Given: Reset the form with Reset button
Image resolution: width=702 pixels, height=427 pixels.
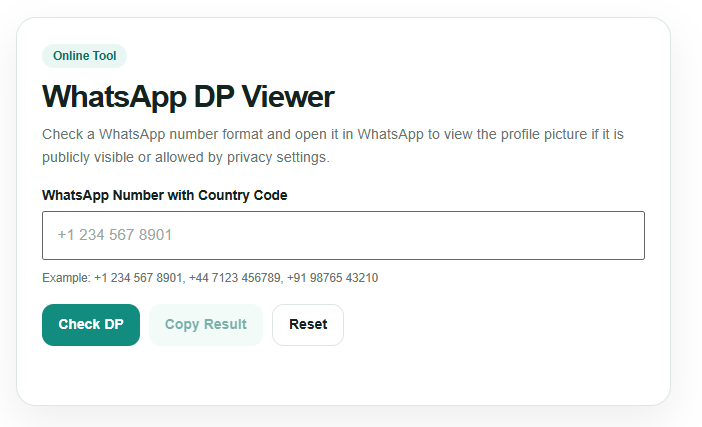Looking at the screenshot, I should (x=308, y=325).
